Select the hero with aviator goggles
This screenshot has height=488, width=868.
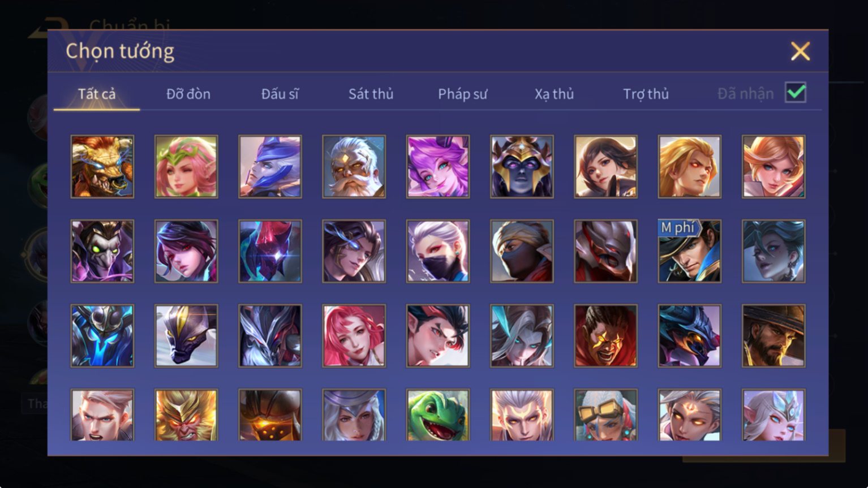click(x=606, y=414)
